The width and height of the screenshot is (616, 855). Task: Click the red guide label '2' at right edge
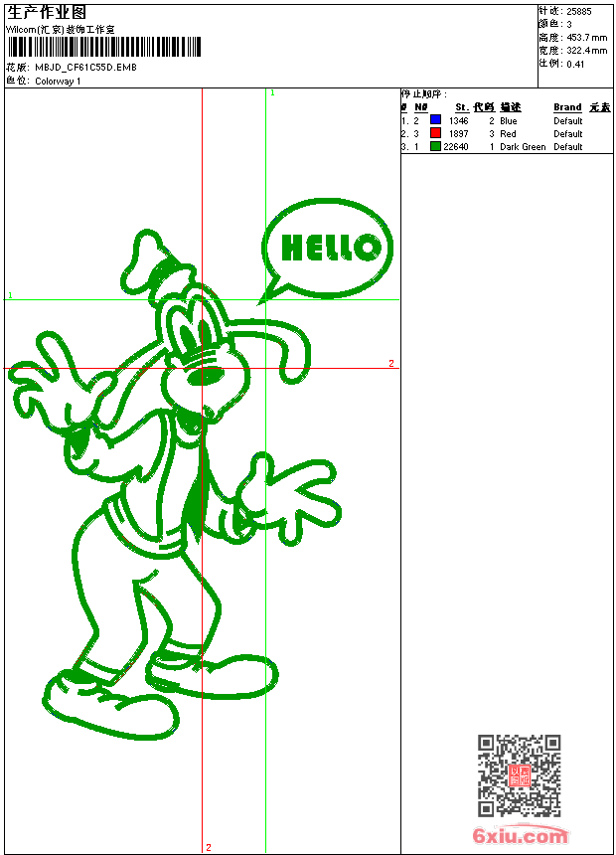[390, 363]
